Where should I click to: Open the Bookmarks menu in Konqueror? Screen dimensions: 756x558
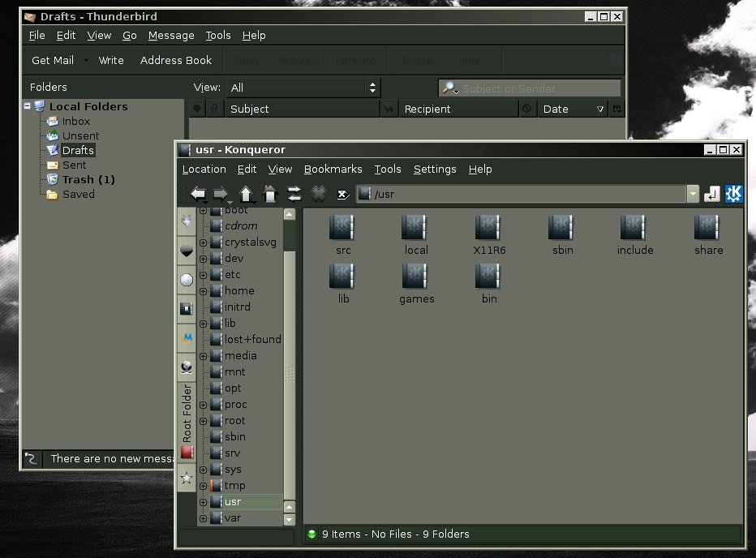pos(333,170)
